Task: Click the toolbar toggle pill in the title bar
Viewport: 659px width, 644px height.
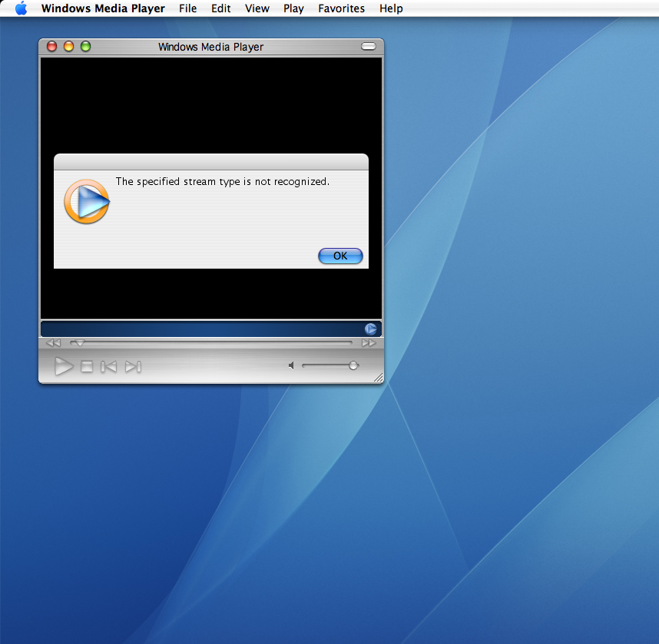Action: click(x=369, y=46)
